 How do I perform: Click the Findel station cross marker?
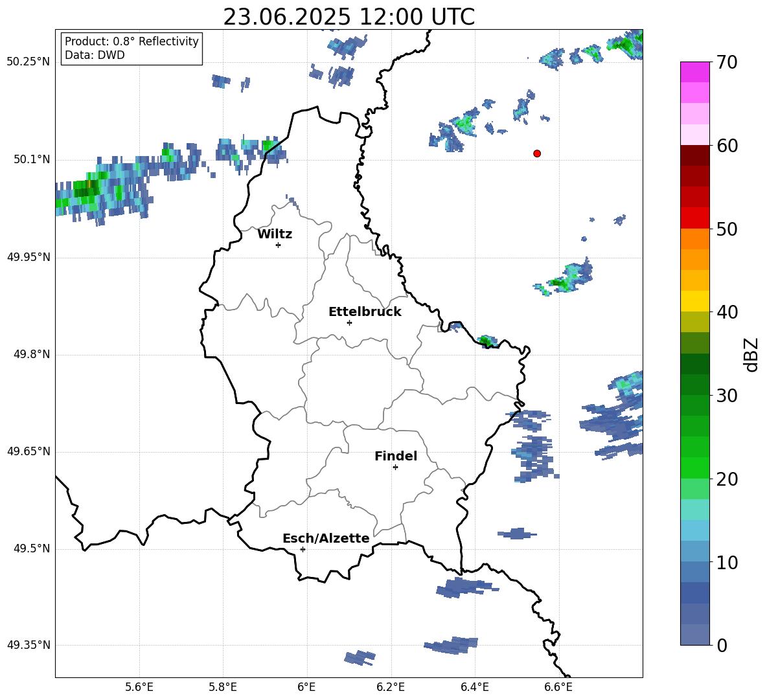(395, 468)
